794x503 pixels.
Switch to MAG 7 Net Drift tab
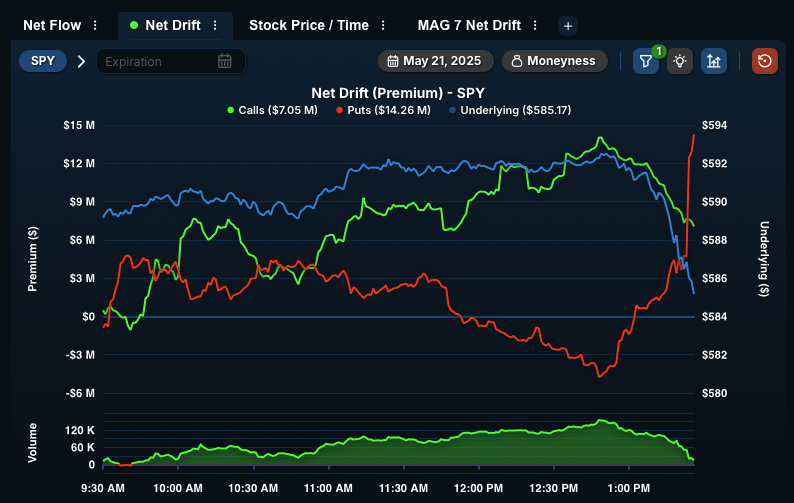pyautogui.click(x=469, y=25)
